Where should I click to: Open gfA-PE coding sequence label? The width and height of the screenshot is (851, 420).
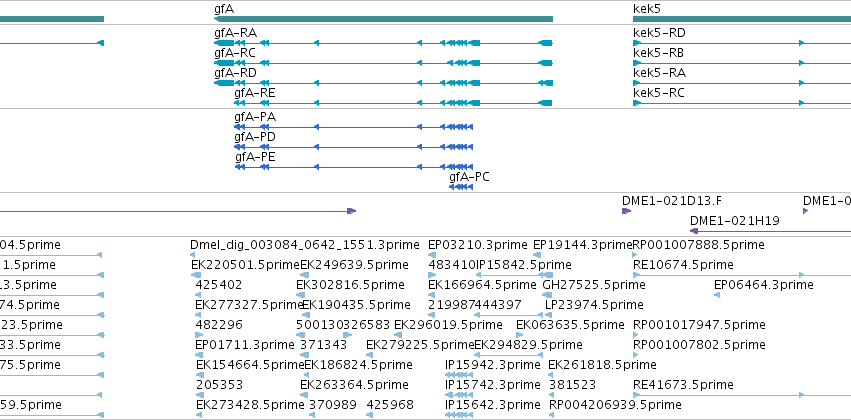coord(255,157)
